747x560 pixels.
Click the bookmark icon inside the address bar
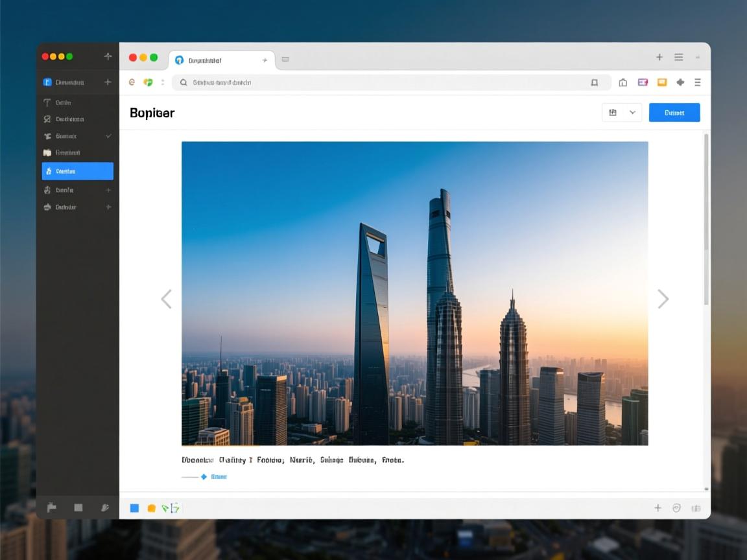pyautogui.click(x=594, y=82)
